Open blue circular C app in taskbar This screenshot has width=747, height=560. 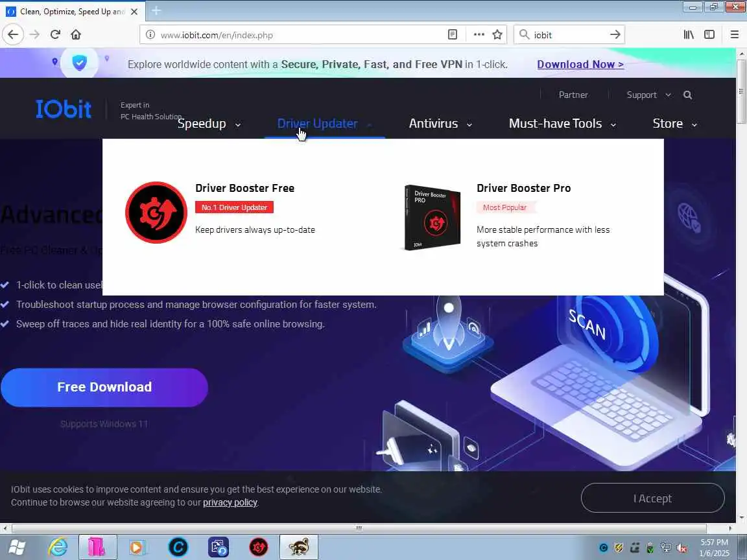pos(178,548)
